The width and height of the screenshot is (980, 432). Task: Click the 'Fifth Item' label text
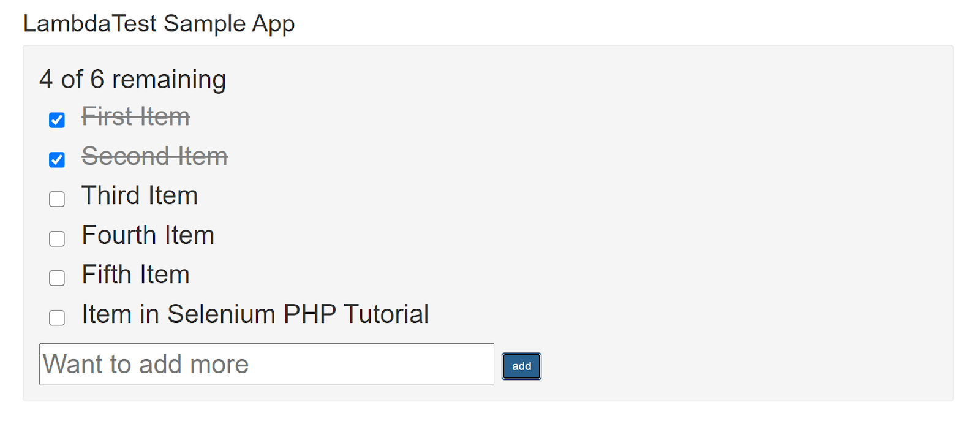(x=135, y=275)
